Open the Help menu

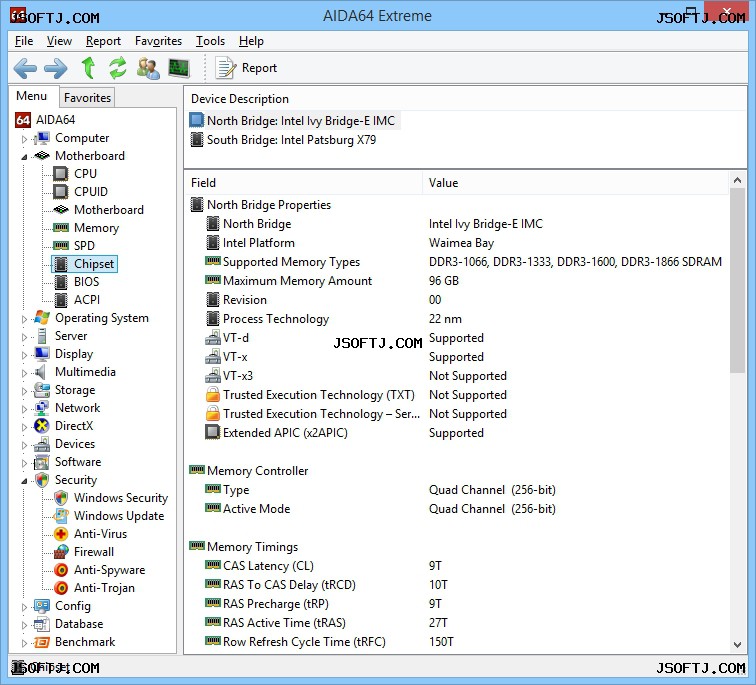click(x=251, y=41)
